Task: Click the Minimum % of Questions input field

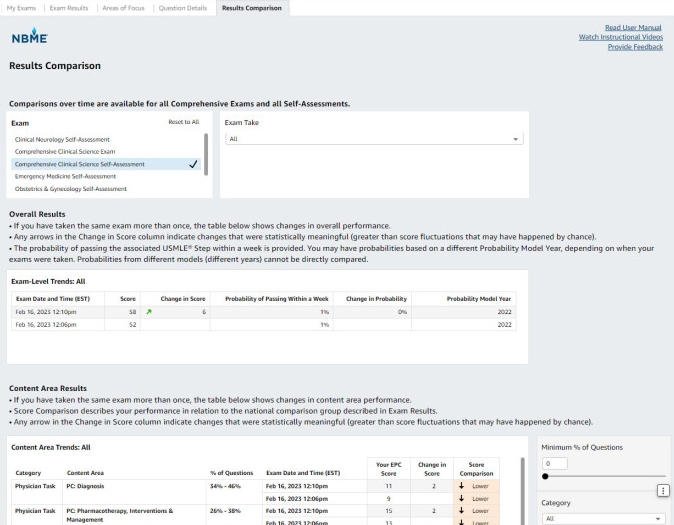Action: coord(555,464)
